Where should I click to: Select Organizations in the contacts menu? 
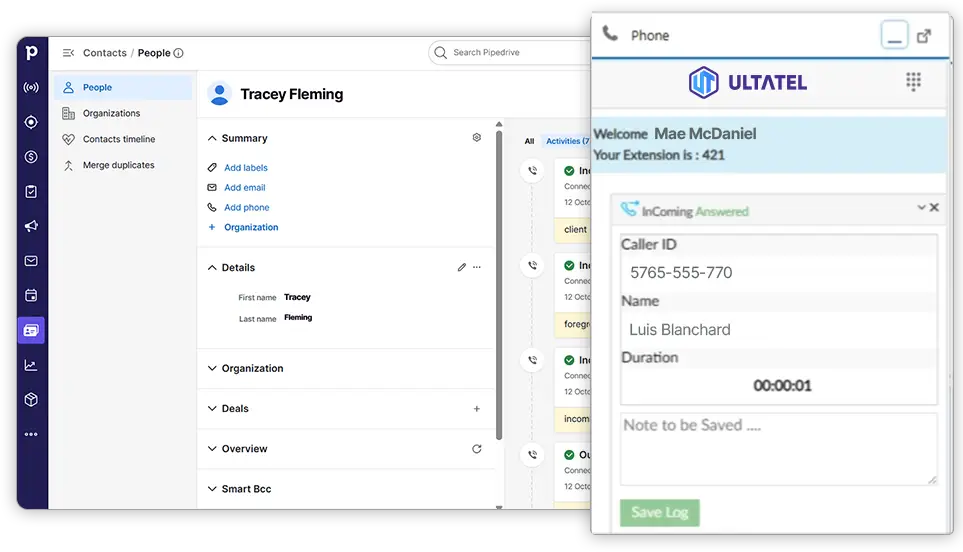pos(111,114)
